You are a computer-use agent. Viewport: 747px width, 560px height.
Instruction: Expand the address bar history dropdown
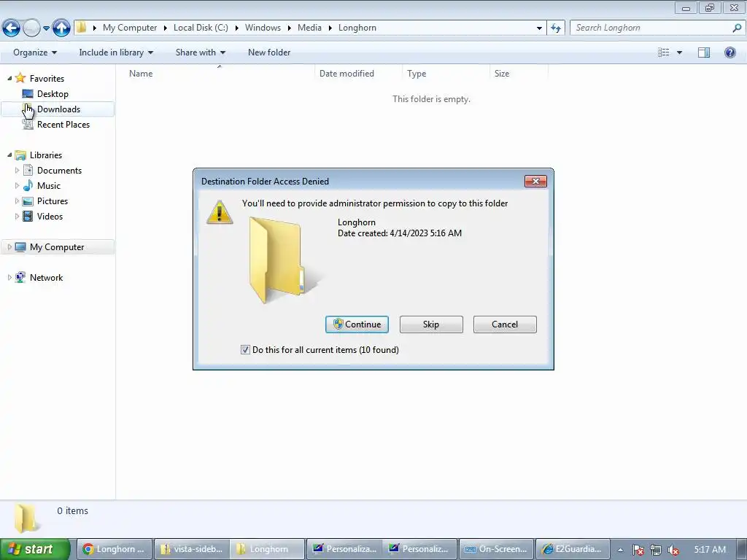(x=539, y=28)
